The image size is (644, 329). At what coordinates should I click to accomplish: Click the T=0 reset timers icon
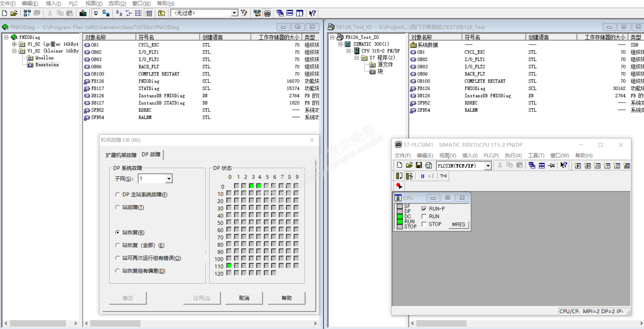click(443, 176)
